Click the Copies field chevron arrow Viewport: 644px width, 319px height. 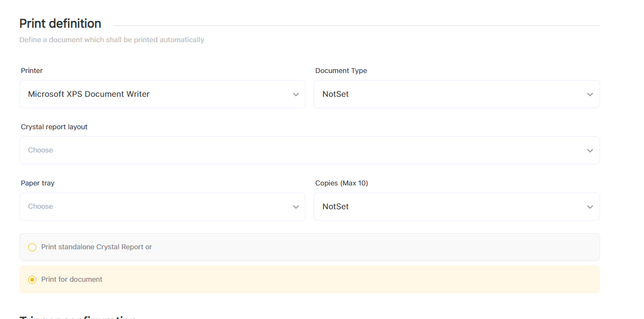point(590,207)
